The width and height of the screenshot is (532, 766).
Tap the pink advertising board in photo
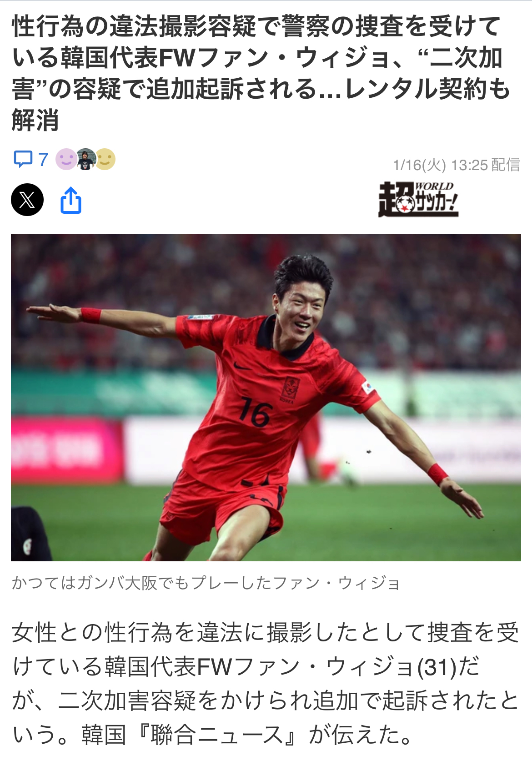[66, 449]
